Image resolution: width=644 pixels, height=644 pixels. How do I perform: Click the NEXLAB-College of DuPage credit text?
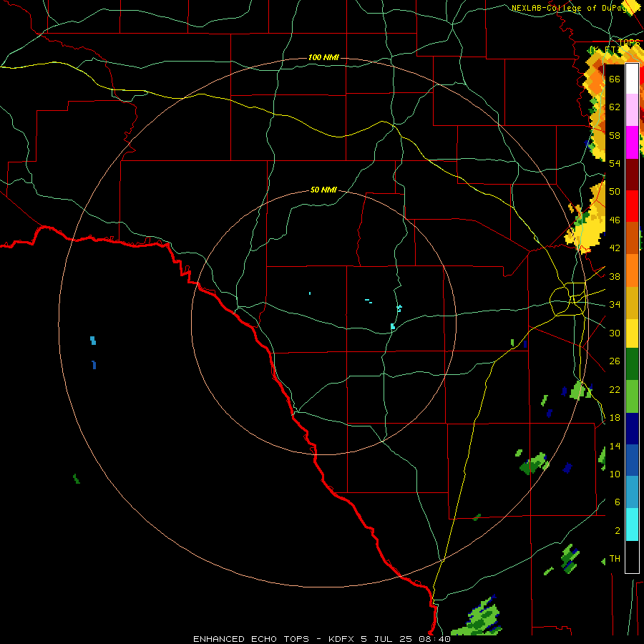click(575, 8)
